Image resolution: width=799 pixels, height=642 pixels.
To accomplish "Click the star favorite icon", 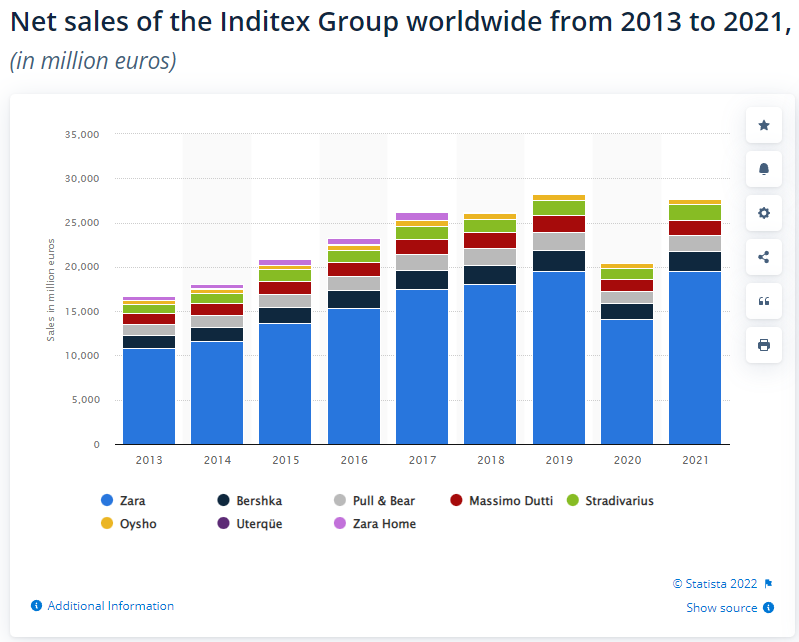I will (763, 125).
